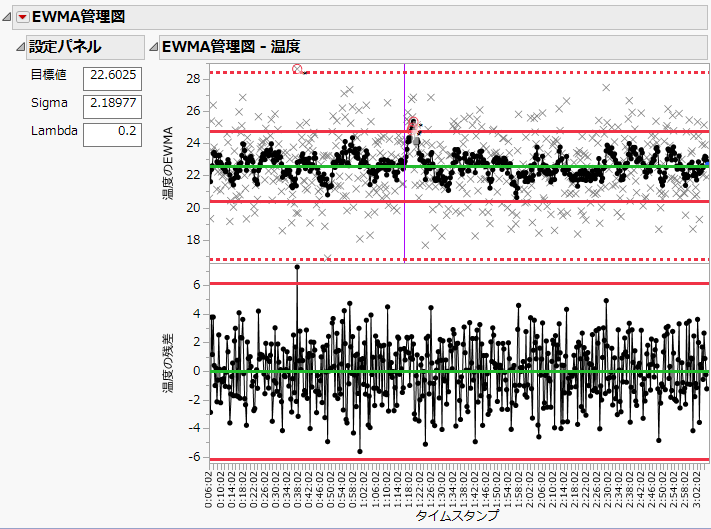Select the green center line in EWMA chart

[x=459, y=166]
